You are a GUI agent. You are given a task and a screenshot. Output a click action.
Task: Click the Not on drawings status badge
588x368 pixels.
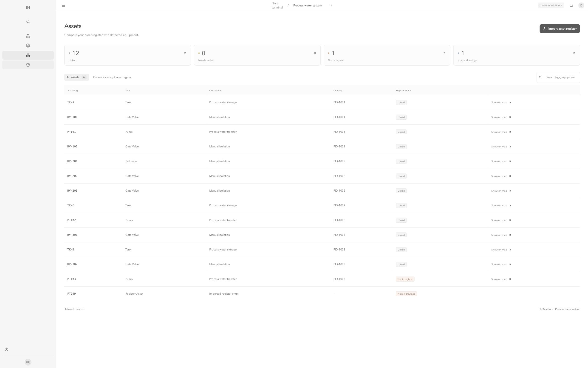point(406,294)
